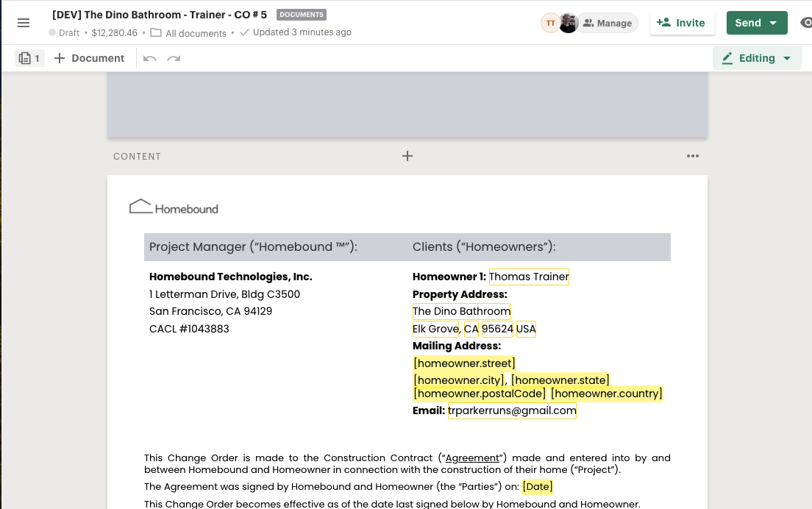Image resolution: width=812 pixels, height=509 pixels.
Task: Select the trparkerruns@gmail.com email field
Action: [512, 410]
